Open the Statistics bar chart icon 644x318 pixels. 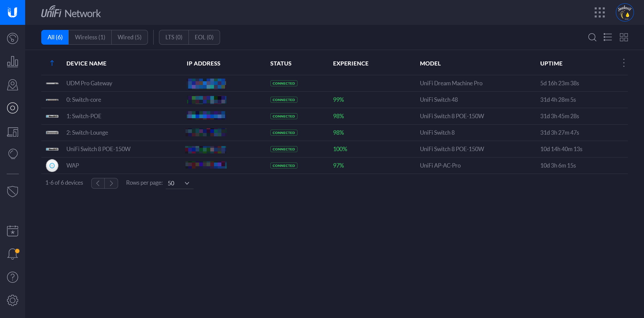[x=12, y=61]
